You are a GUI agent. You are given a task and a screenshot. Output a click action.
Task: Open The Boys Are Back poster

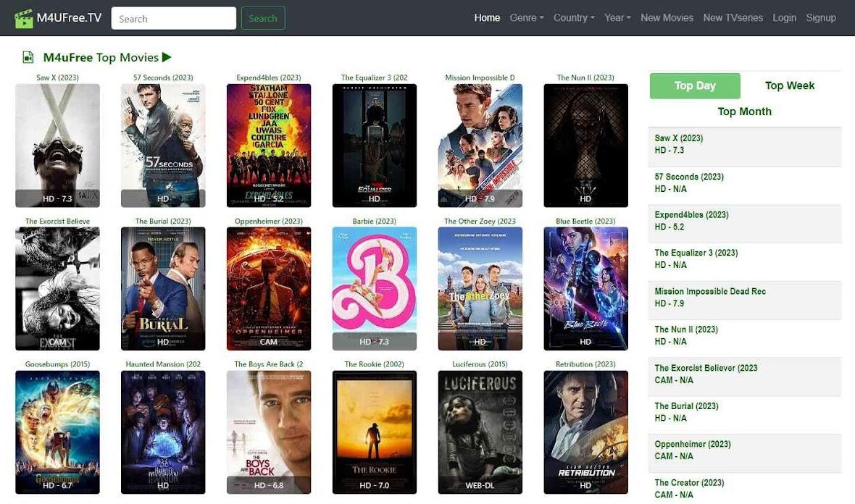[269, 432]
